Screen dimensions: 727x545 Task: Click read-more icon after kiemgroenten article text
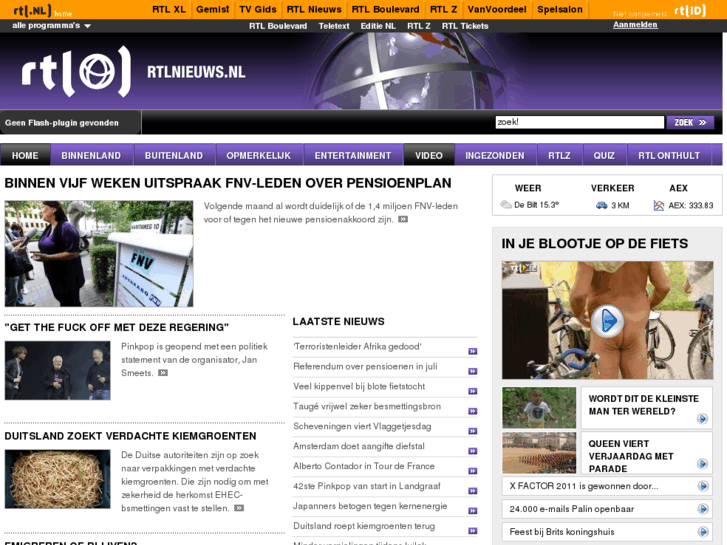click(239, 508)
